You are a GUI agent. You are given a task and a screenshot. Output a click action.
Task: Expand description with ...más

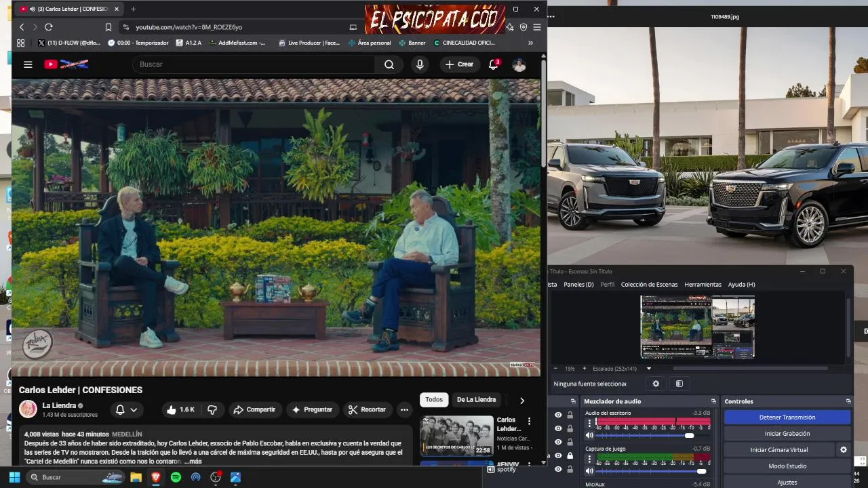pos(193,462)
